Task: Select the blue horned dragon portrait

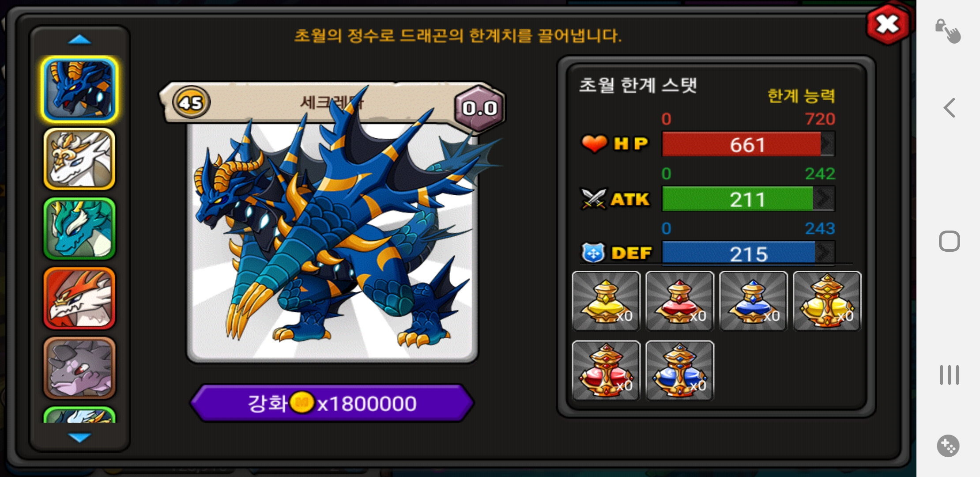Action: coord(79,89)
